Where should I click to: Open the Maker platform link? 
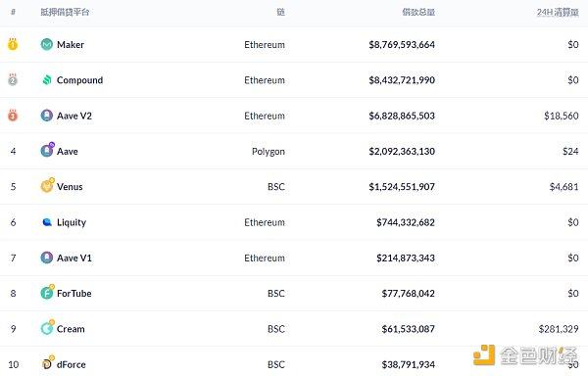(71, 45)
